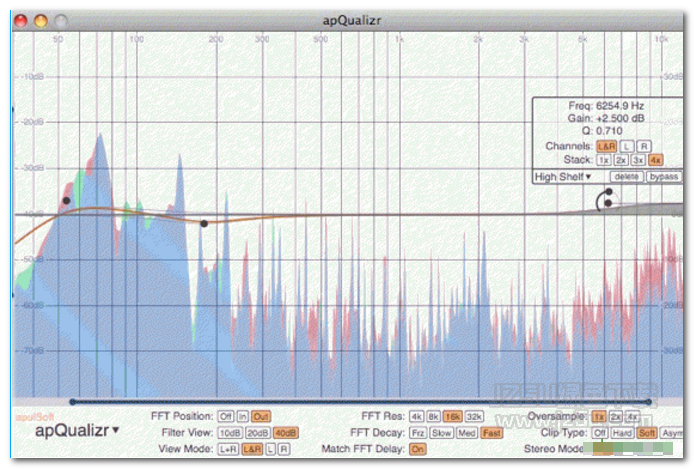Select the low-frequency EQ node near 50 Hz

point(66,201)
